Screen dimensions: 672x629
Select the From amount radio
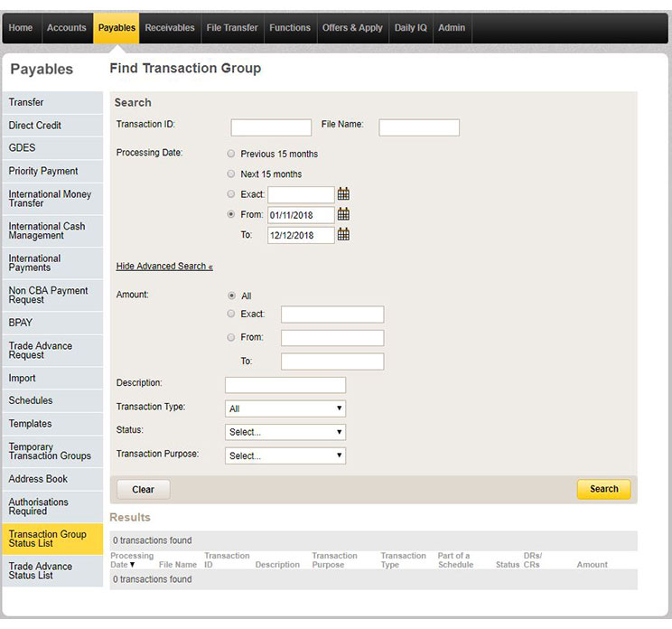[x=231, y=337]
